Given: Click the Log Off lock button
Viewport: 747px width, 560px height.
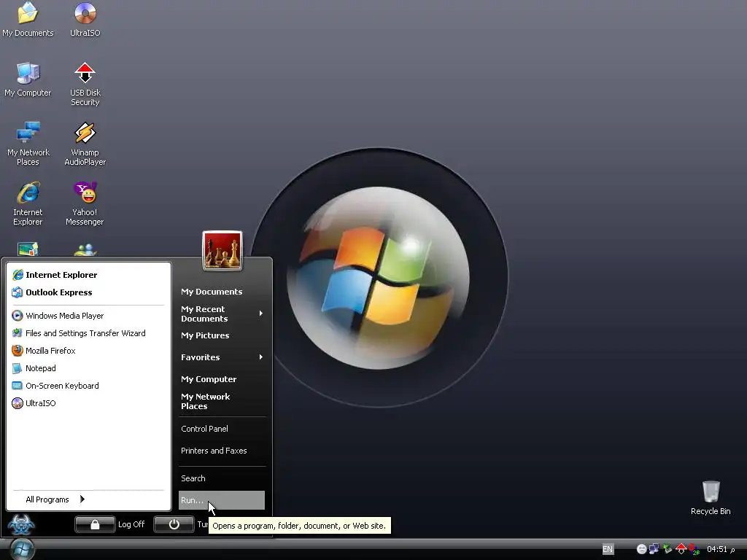Looking at the screenshot, I should tap(95, 524).
